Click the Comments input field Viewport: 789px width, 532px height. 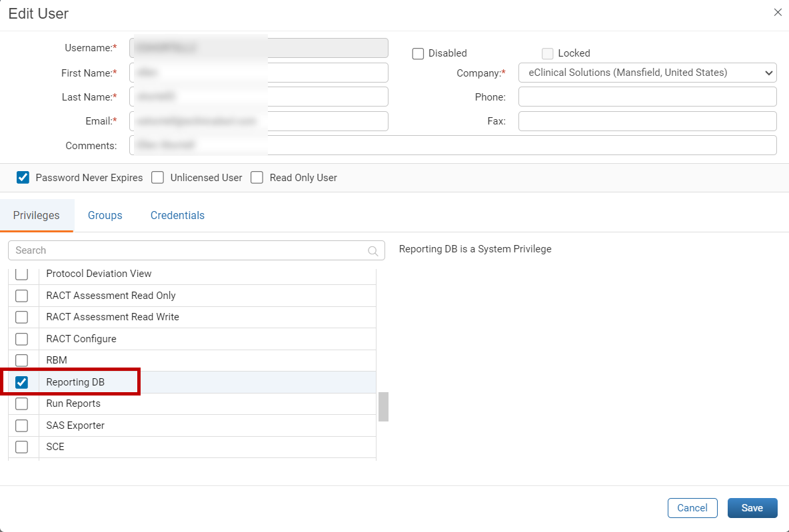click(x=453, y=145)
